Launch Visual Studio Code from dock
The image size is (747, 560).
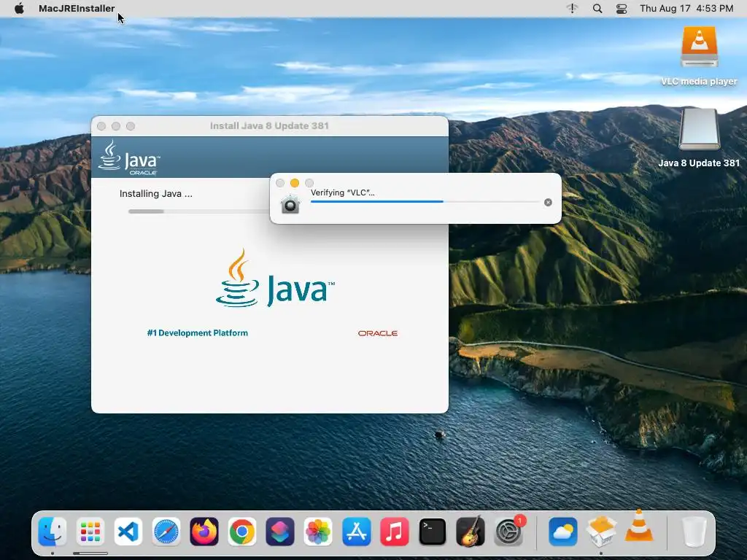pyautogui.click(x=128, y=532)
